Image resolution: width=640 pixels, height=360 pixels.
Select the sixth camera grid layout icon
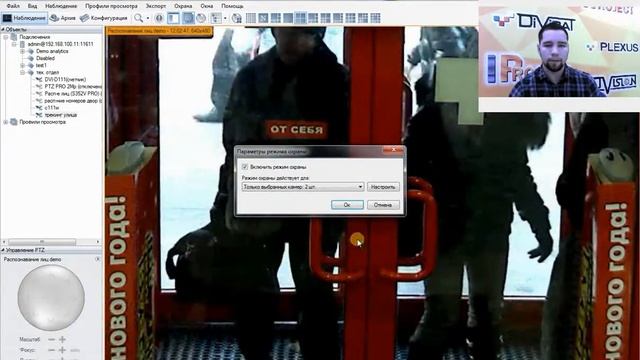[313, 18]
